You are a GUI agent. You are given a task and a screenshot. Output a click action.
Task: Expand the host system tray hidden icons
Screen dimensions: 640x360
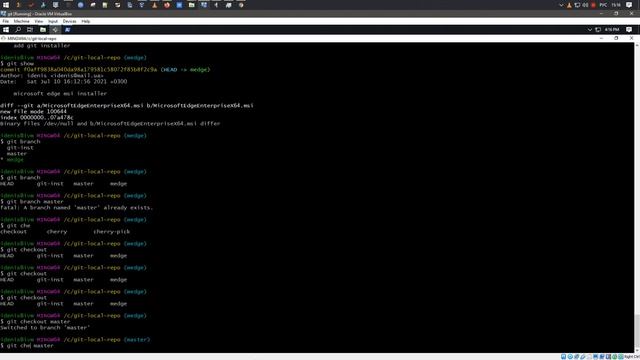(x=561, y=5)
